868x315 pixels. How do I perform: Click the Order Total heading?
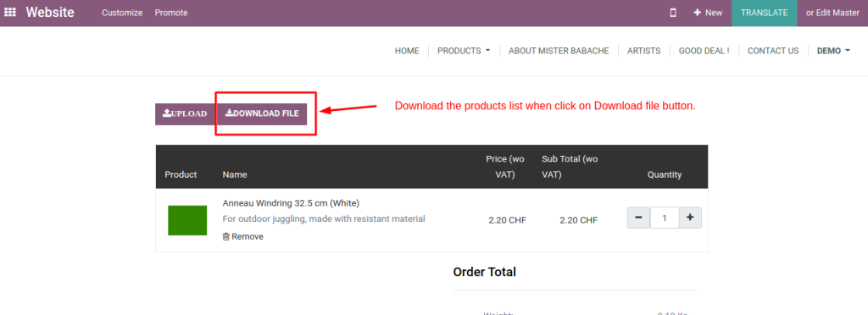[x=484, y=272]
